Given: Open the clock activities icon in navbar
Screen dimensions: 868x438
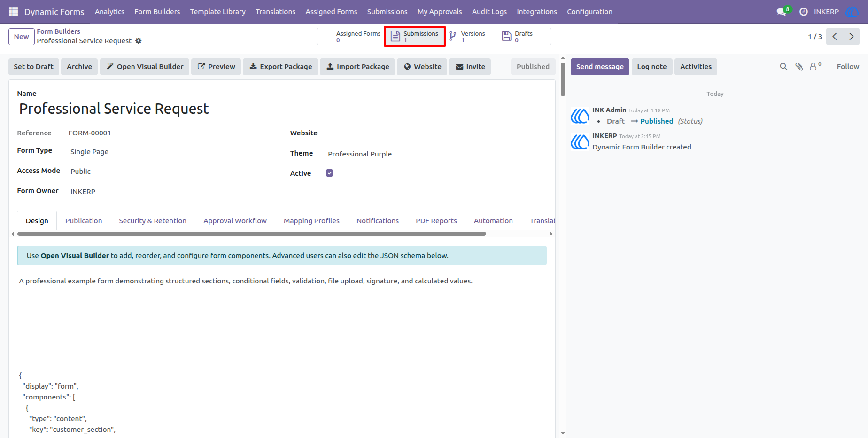Looking at the screenshot, I should (x=804, y=12).
